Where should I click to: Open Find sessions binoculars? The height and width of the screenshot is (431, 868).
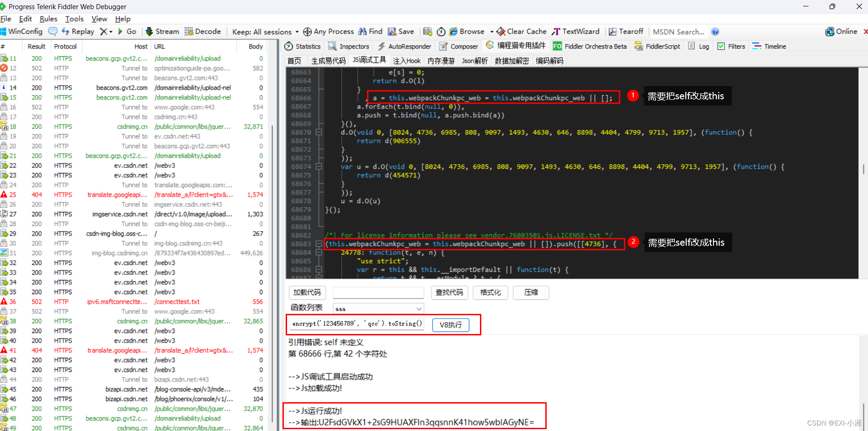point(370,31)
